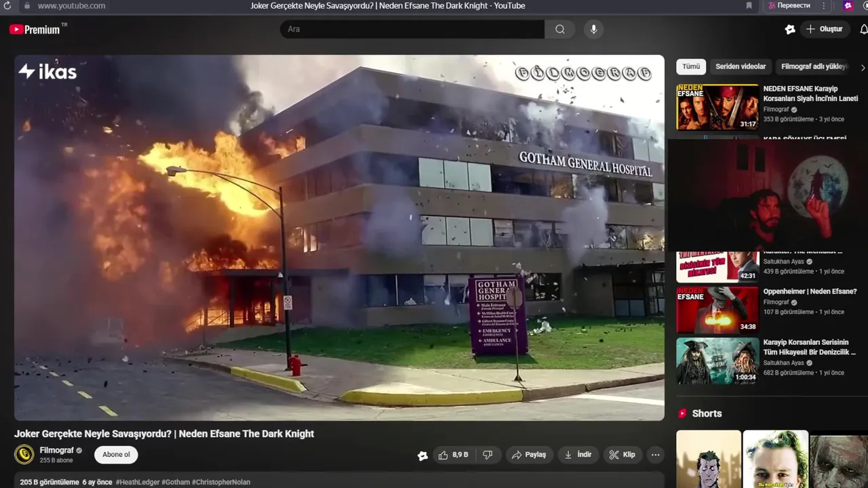Click the floating webcam overlay video
This screenshot has width=868, height=488.
point(768,195)
